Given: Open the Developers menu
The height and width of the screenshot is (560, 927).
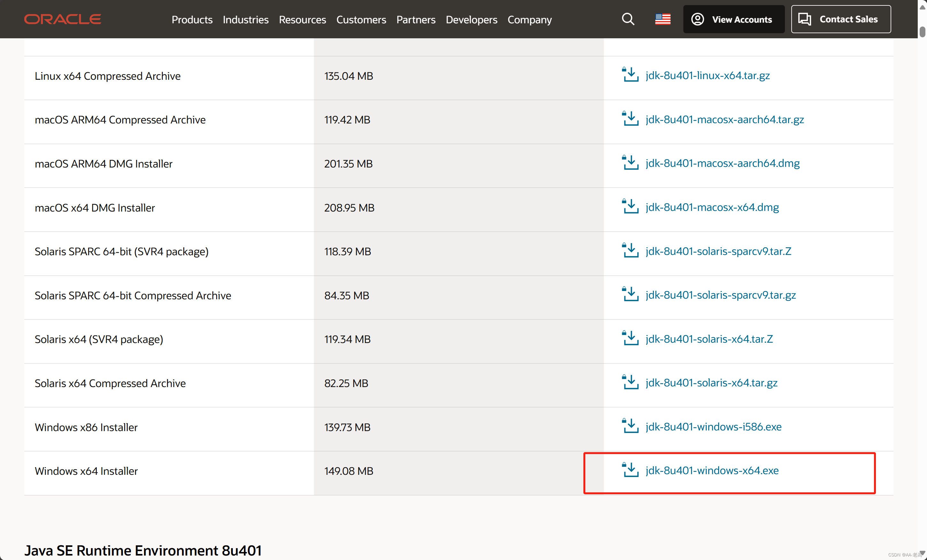Looking at the screenshot, I should [x=471, y=19].
